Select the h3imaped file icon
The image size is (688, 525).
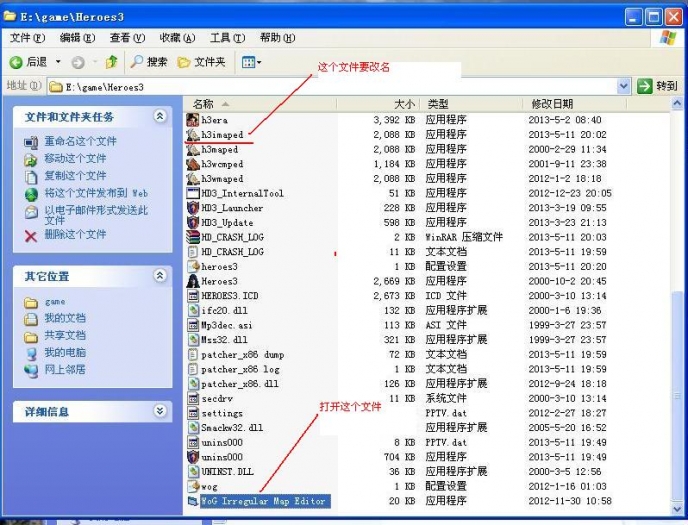193,134
